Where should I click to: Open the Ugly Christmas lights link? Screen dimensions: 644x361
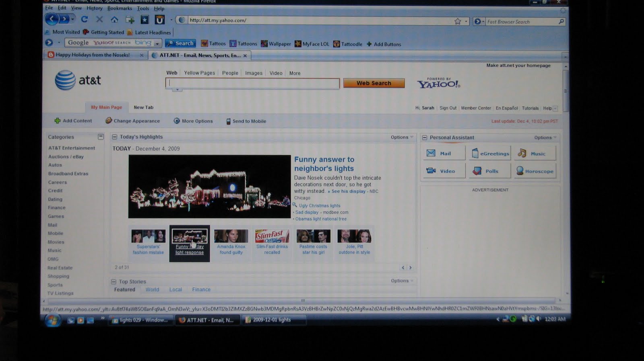[320, 205]
